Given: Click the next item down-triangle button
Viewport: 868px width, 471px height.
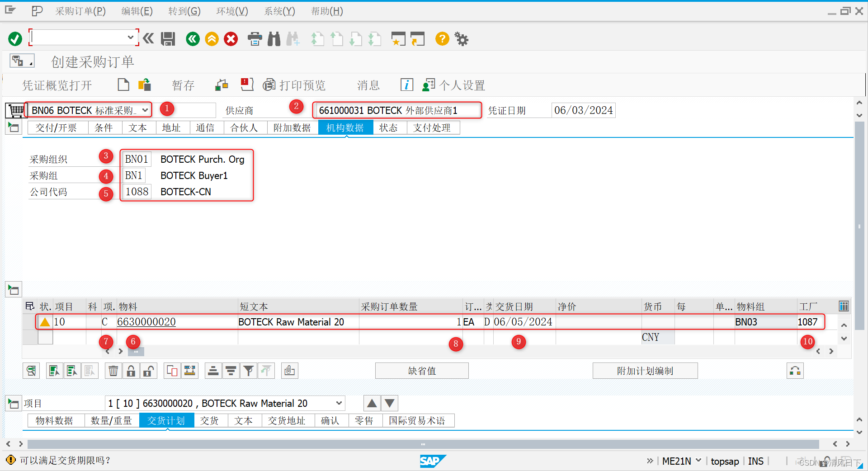Looking at the screenshot, I should 390,403.
